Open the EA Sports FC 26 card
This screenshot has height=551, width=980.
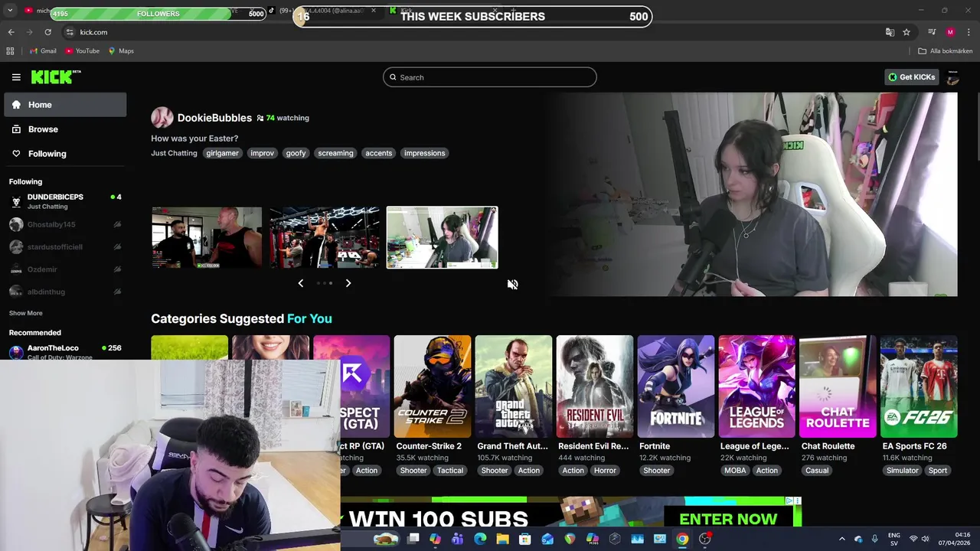click(x=919, y=386)
